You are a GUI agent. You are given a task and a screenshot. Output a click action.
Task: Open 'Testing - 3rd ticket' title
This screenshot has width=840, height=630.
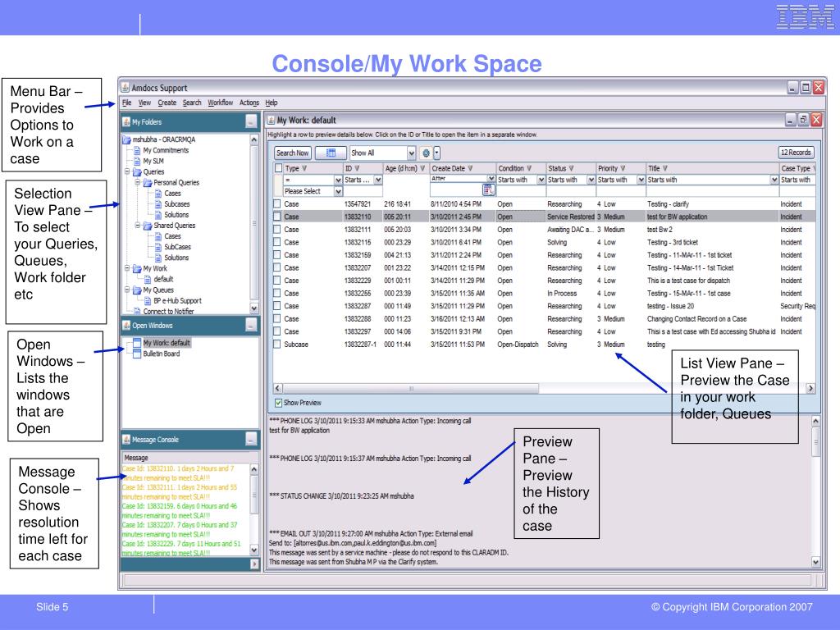pos(673,243)
